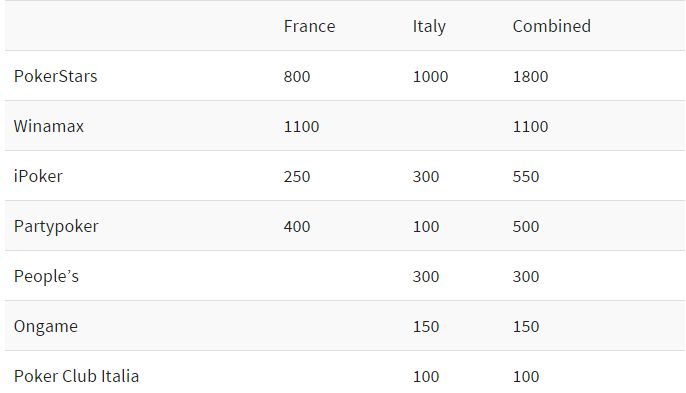
Task: Click People's Combined value 300
Action: pyautogui.click(x=526, y=277)
